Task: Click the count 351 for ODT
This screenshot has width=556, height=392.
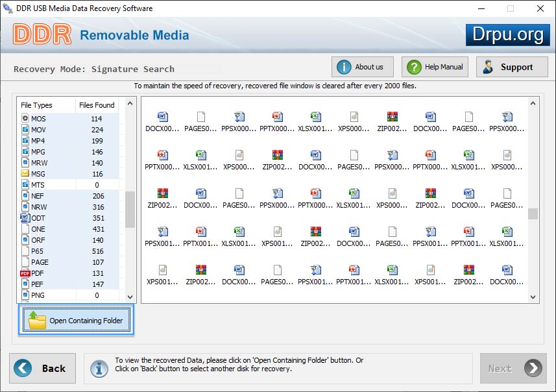Action: coord(98,218)
